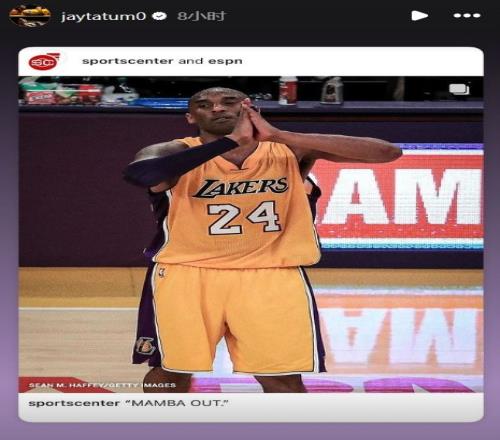Open the sportscenter account in post header
This screenshot has height=440, width=500.
click(128, 61)
